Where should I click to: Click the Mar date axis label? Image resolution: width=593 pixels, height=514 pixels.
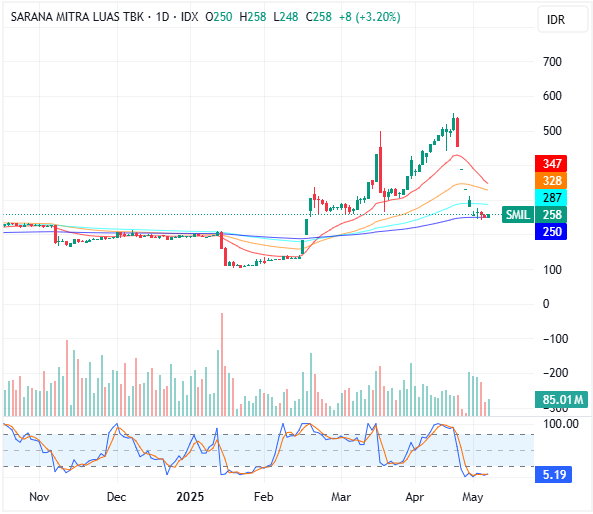coord(341,497)
